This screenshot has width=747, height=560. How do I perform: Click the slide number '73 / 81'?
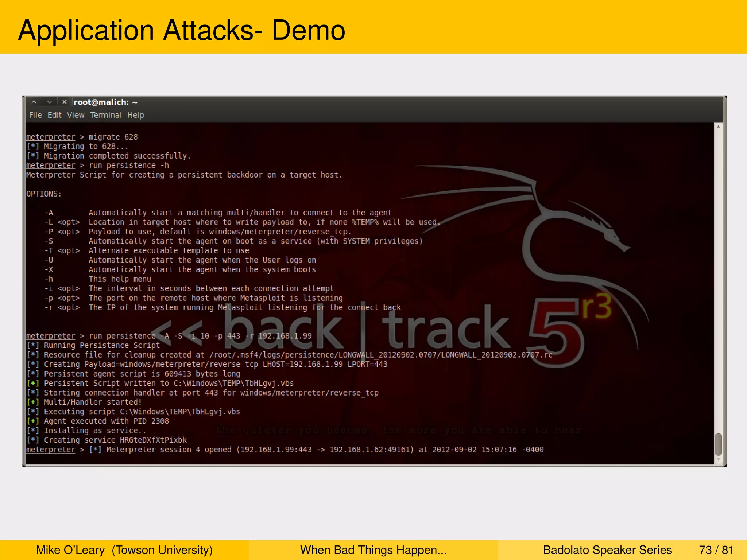pyautogui.click(x=716, y=550)
